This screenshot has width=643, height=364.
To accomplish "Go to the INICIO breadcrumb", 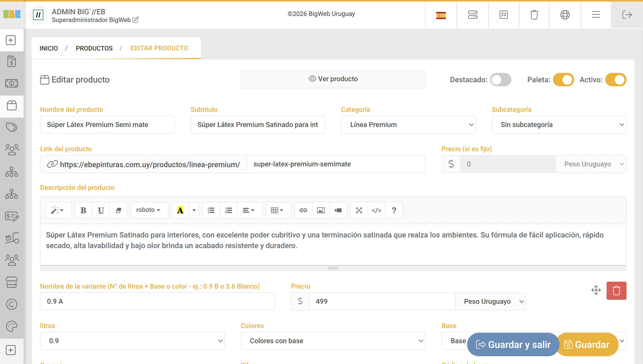I will click(x=49, y=48).
